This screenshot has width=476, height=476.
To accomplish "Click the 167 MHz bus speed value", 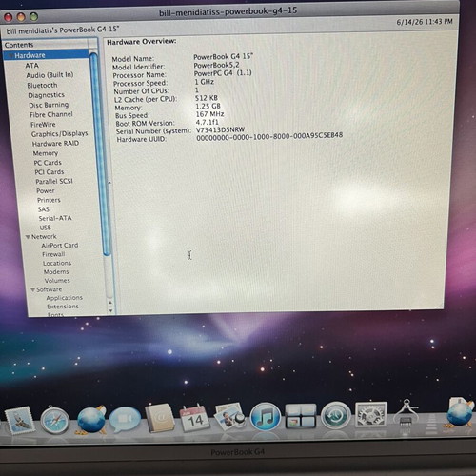I will click(x=209, y=114).
